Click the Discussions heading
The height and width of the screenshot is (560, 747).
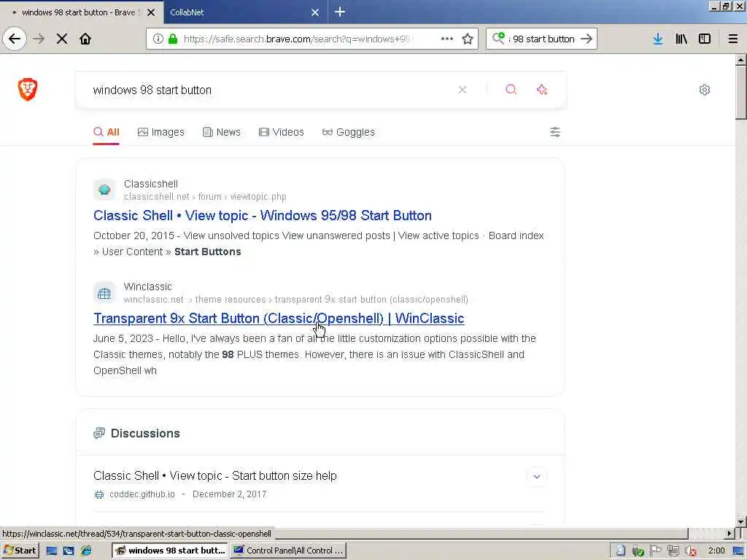click(145, 433)
